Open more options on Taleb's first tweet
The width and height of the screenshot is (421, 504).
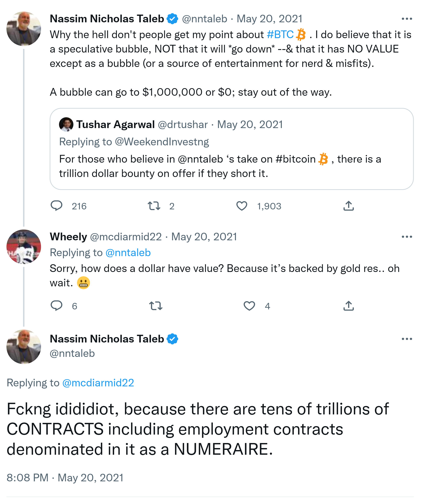click(407, 19)
